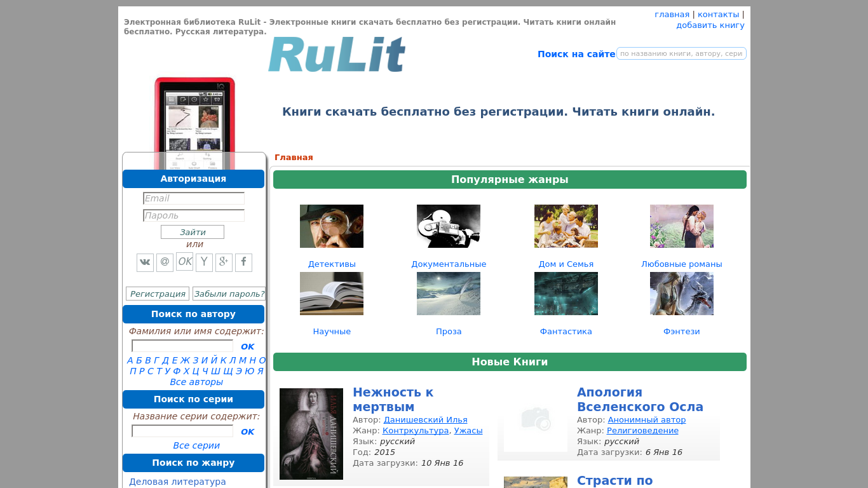868x488 pixels.
Task: Focus the site search field
Action: pyautogui.click(x=681, y=53)
